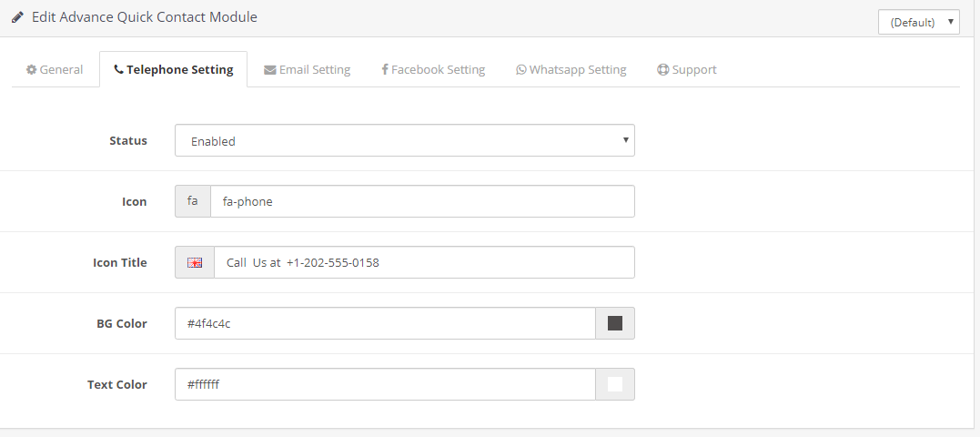
Task: Click the gear icon on General tab
Action: click(31, 69)
